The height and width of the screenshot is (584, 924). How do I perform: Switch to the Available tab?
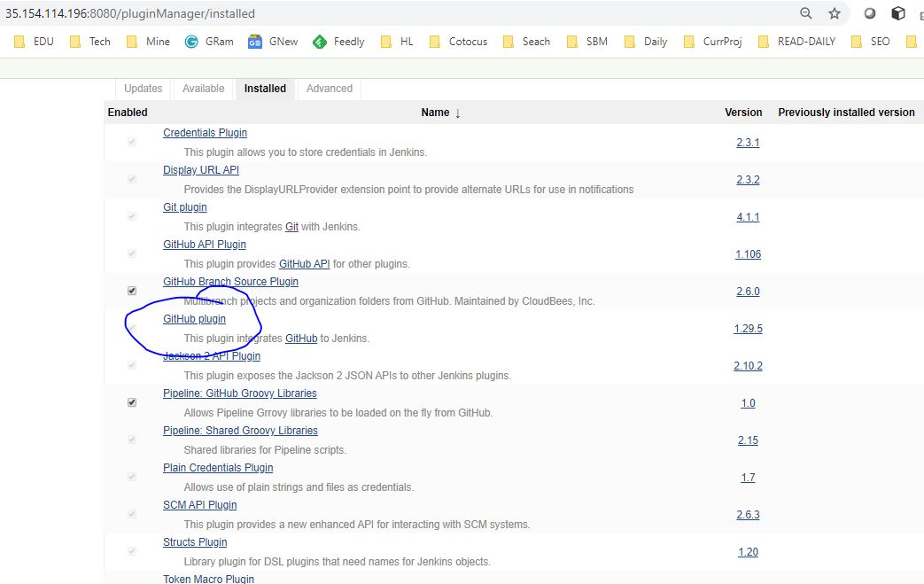(x=203, y=89)
